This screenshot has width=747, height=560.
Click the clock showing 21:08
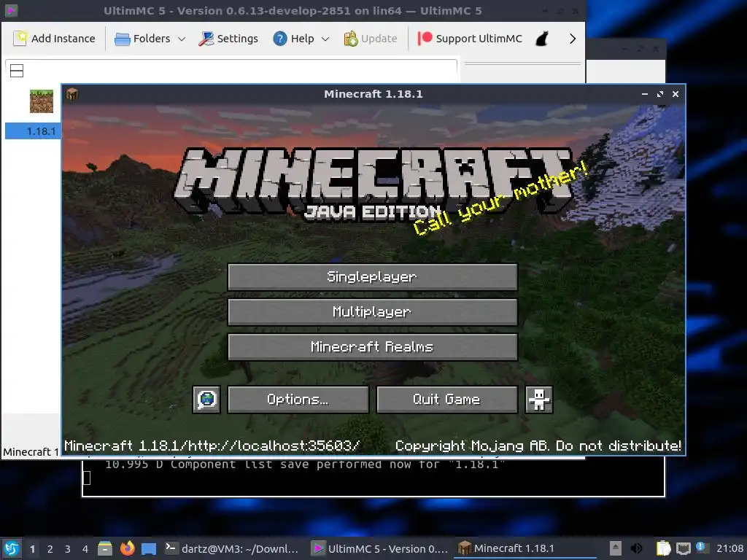click(729, 548)
